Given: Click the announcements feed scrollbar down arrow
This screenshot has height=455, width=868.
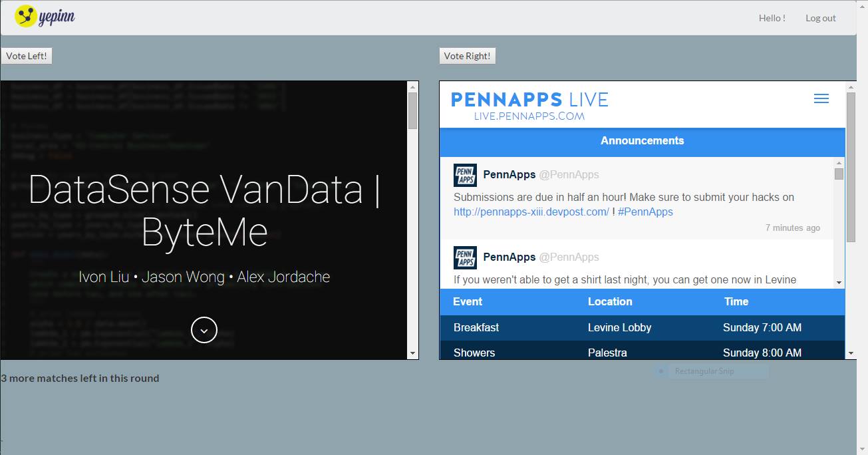Looking at the screenshot, I should pyautogui.click(x=839, y=283).
